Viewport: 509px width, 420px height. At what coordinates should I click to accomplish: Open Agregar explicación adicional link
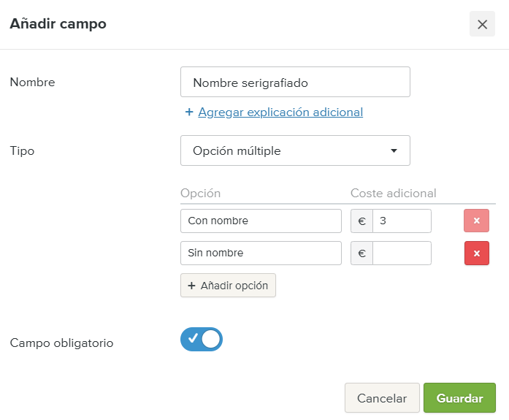pyautogui.click(x=280, y=112)
